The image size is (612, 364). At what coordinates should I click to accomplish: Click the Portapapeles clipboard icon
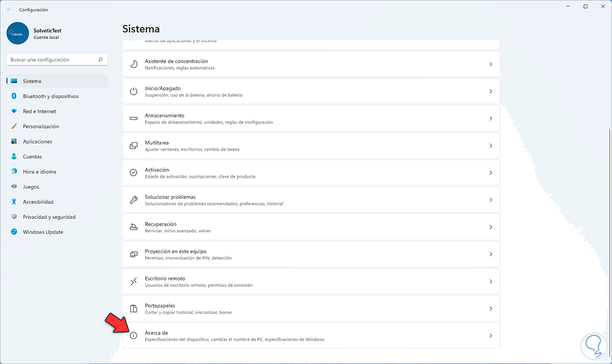pyautogui.click(x=134, y=308)
